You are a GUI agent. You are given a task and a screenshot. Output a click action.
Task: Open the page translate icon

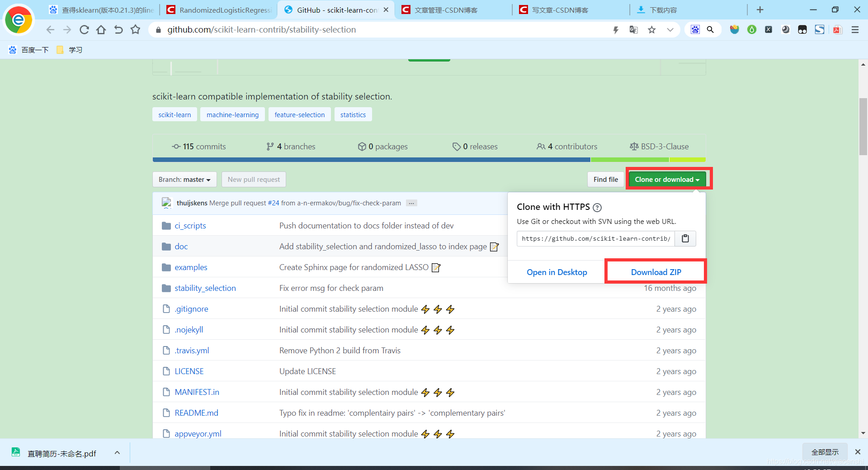tap(633, 30)
